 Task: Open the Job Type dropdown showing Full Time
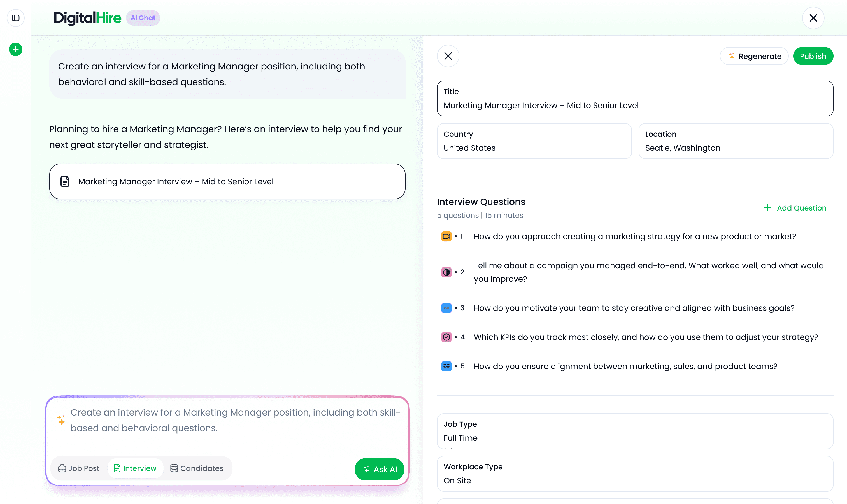click(x=635, y=431)
